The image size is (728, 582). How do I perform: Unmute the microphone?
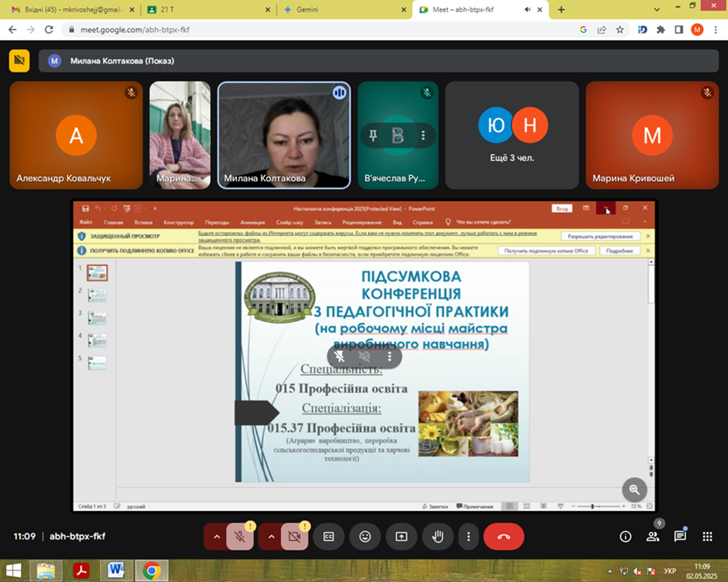239,536
